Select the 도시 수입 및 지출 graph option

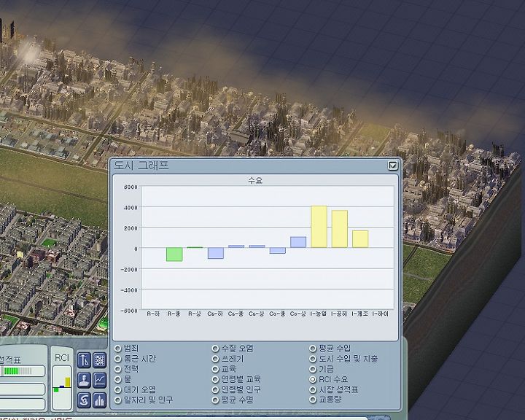tap(313, 359)
